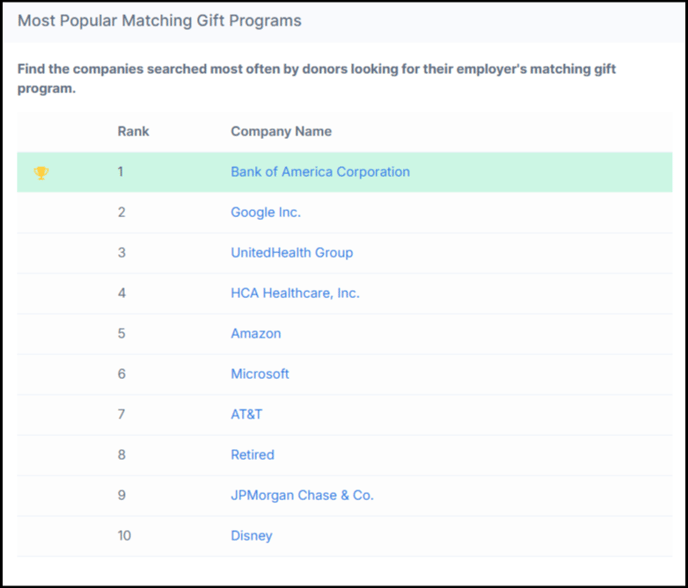688x588 pixels.
Task: Open the Microsoft company link
Action: (x=259, y=374)
